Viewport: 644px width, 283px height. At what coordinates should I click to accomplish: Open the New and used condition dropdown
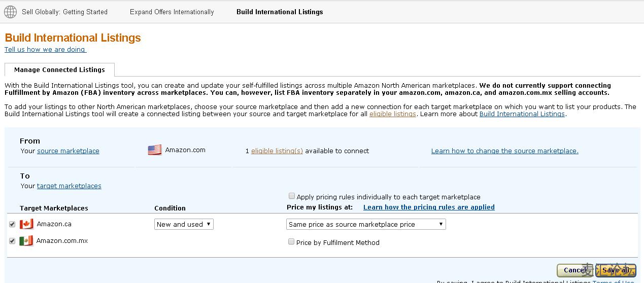184,224
